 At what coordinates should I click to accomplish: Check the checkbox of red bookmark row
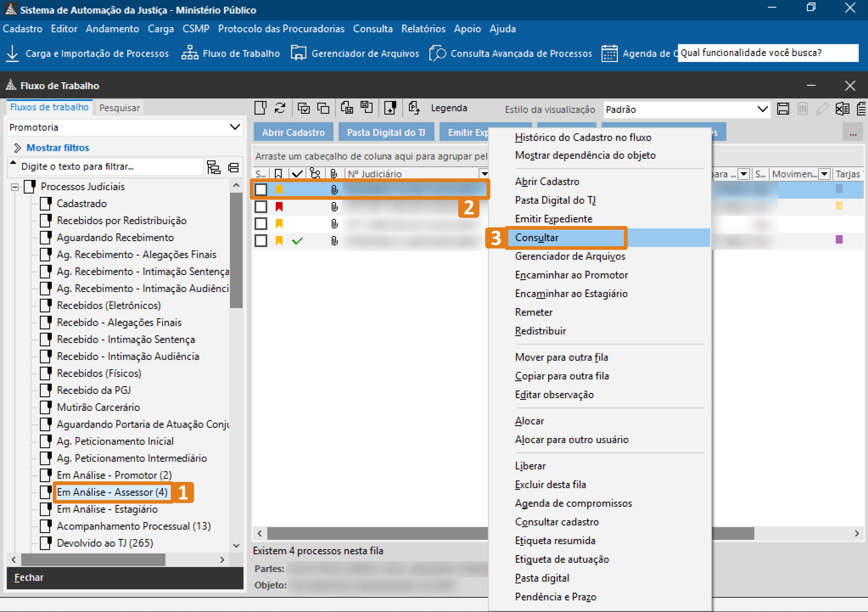coord(261,207)
